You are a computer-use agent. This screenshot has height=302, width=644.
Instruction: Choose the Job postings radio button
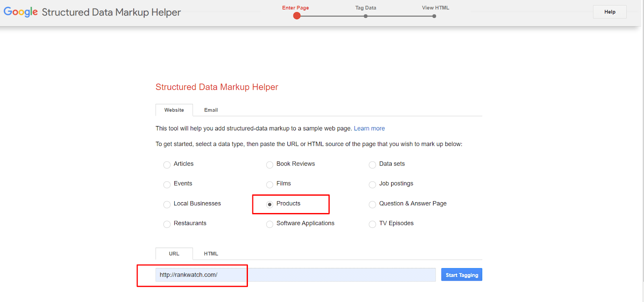pos(372,184)
